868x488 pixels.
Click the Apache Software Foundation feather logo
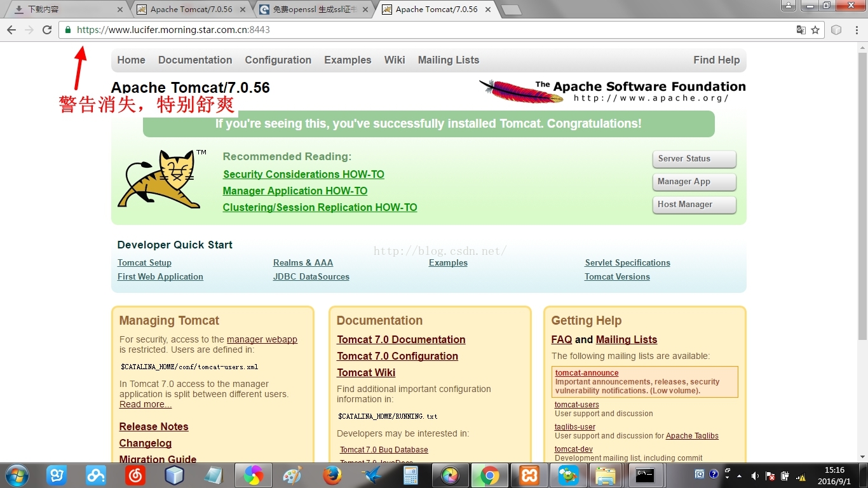tap(612, 91)
